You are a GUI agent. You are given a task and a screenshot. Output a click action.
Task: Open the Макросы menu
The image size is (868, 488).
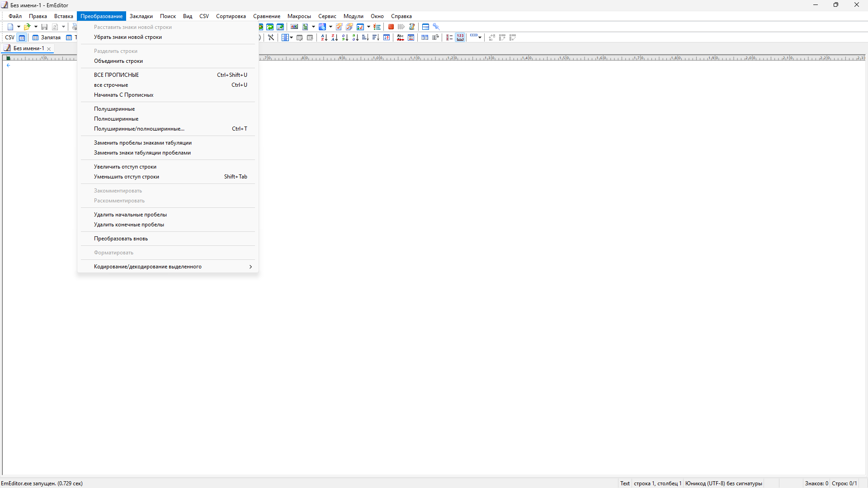[x=299, y=16]
